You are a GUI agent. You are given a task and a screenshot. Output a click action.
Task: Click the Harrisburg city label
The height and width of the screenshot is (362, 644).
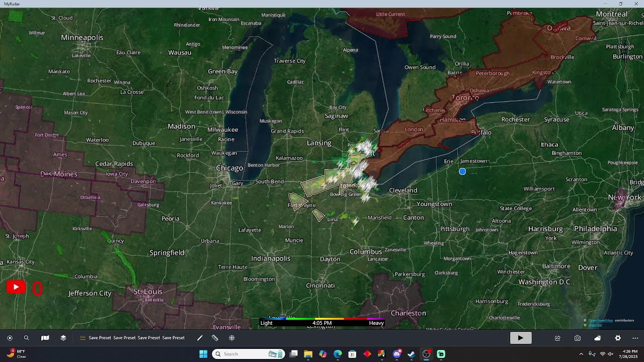tap(545, 229)
